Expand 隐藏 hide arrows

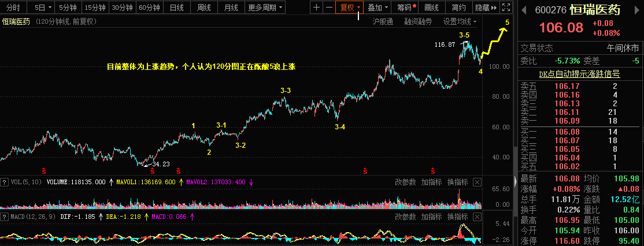coord(486,8)
